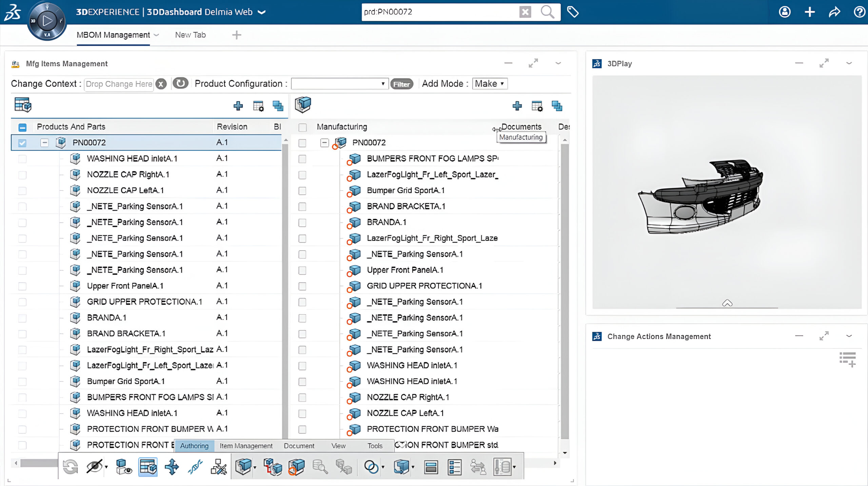Click the Filter button
The image size is (868, 486).
(401, 84)
